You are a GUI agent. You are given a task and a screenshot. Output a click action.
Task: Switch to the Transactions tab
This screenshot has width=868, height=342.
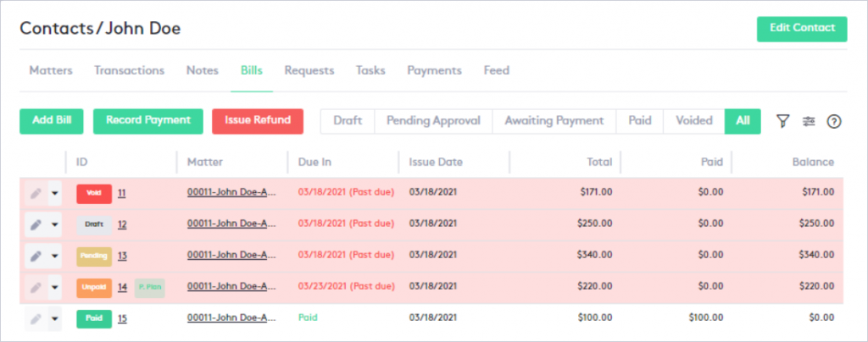(129, 70)
